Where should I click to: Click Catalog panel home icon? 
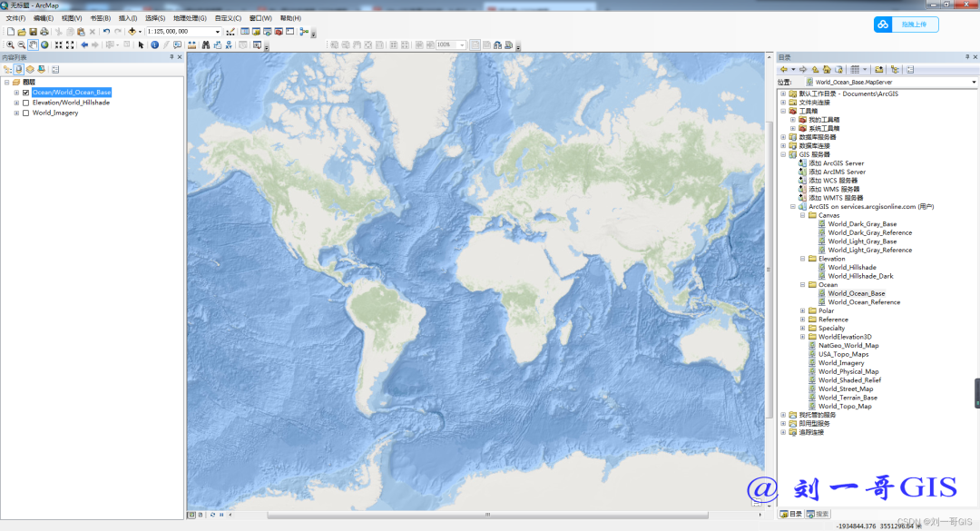pos(827,69)
